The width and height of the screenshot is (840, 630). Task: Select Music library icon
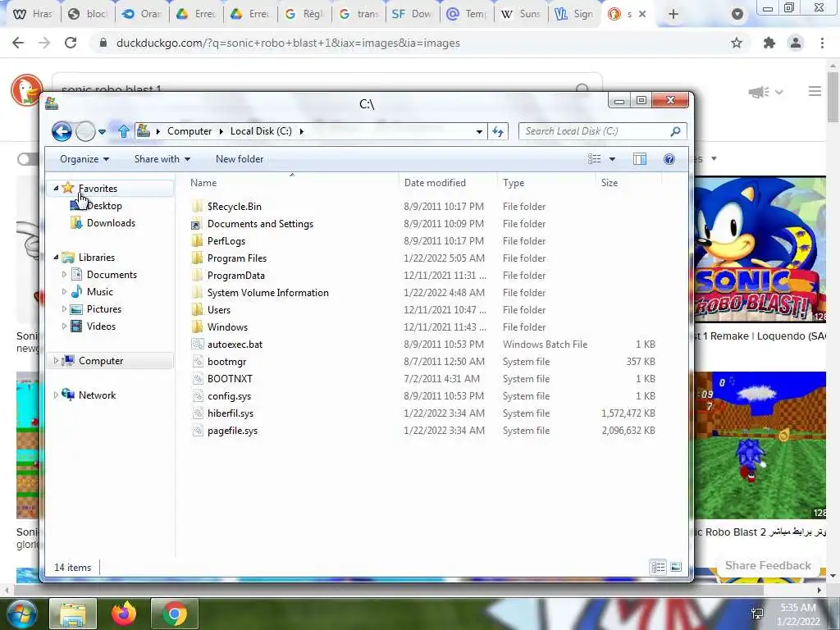76,292
